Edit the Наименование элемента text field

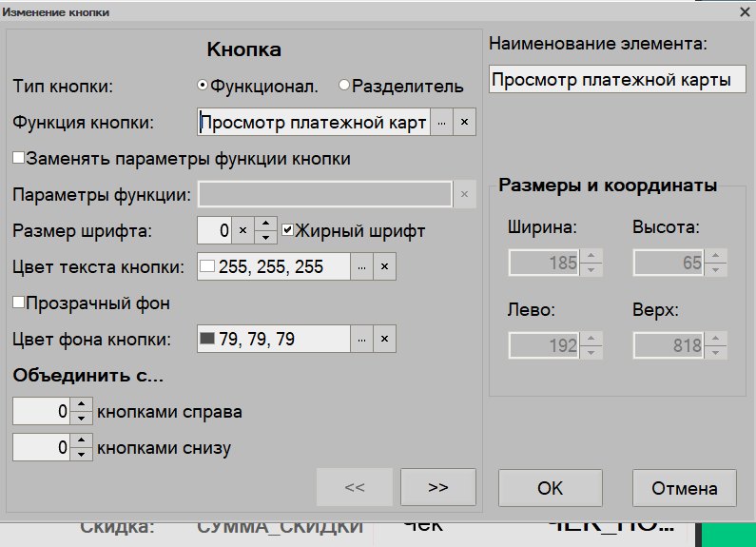617,79
